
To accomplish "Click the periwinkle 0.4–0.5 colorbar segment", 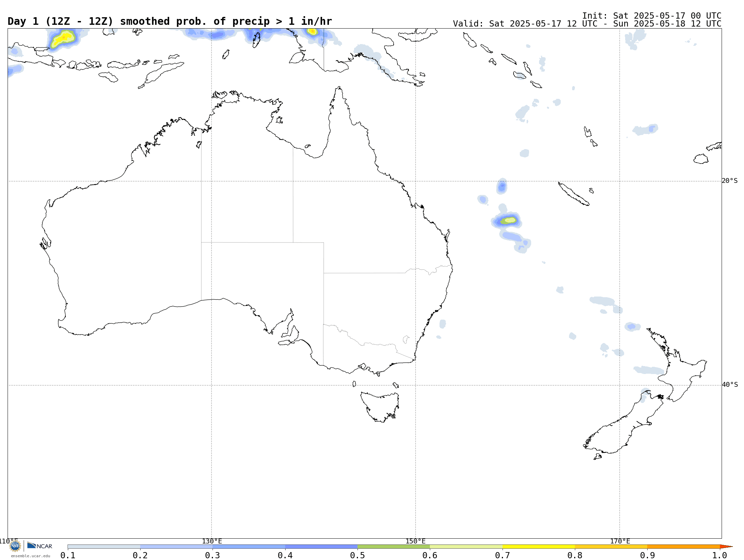I will pyautogui.click(x=321, y=547).
